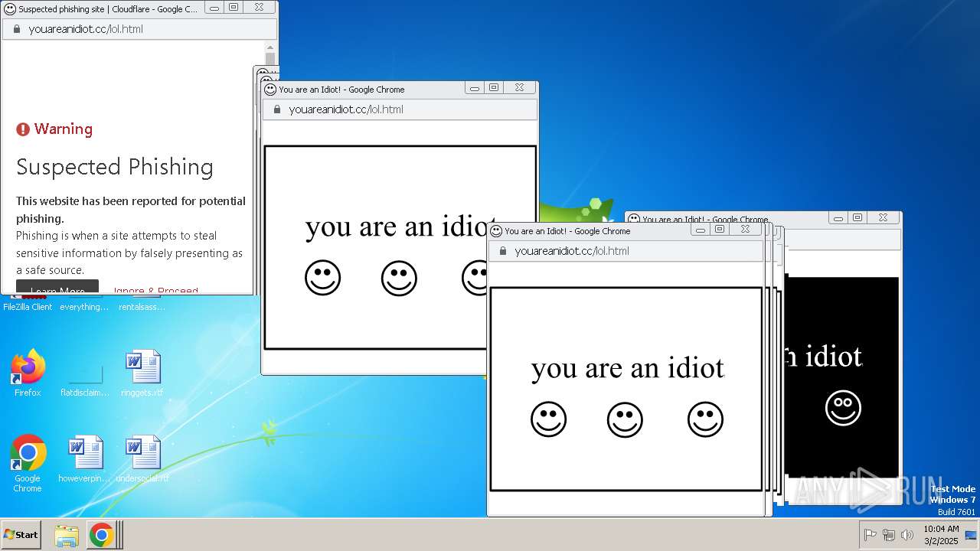Open ringgets.rtf document icon
Image resolution: width=980 pixels, height=551 pixels.
click(142, 373)
